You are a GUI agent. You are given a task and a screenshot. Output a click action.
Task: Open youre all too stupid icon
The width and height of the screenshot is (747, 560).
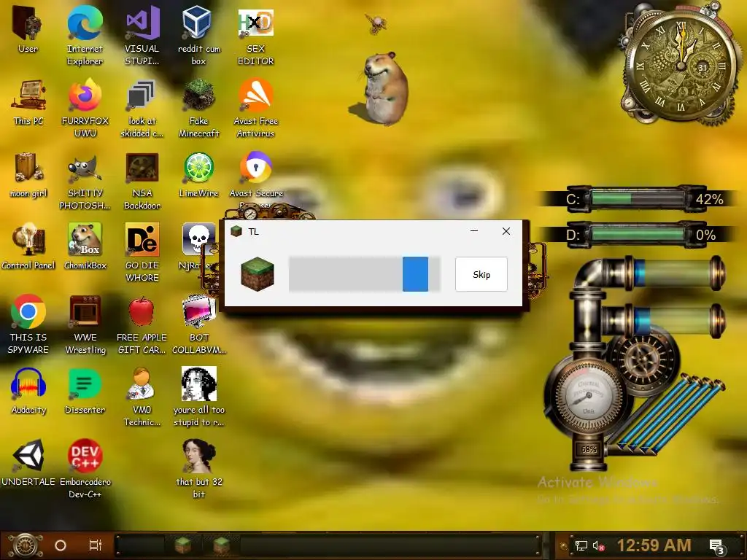(198, 397)
